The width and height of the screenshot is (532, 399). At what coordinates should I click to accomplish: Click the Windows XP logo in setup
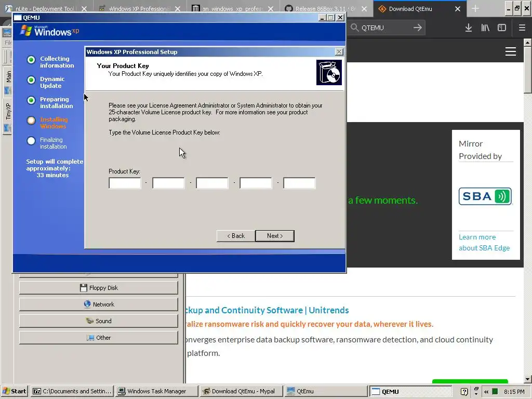click(x=49, y=31)
